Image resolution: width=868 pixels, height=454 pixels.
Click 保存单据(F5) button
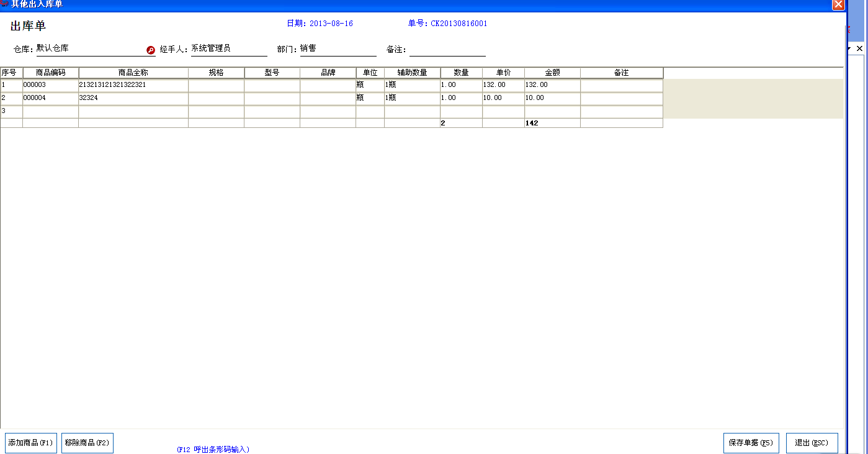(750, 443)
